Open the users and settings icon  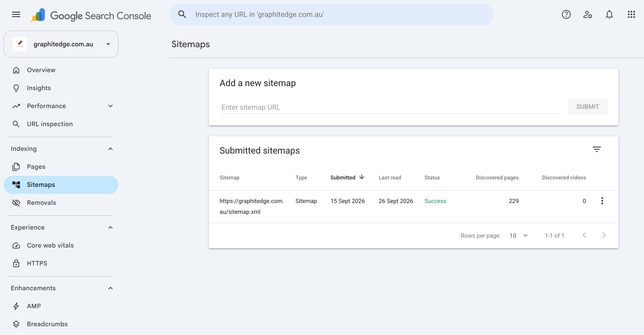587,15
